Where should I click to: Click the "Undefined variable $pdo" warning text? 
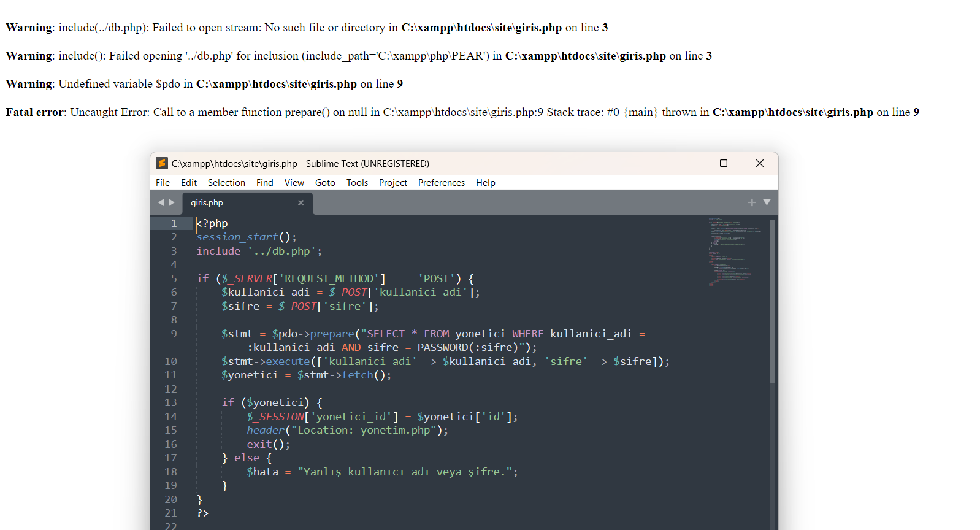coord(119,84)
